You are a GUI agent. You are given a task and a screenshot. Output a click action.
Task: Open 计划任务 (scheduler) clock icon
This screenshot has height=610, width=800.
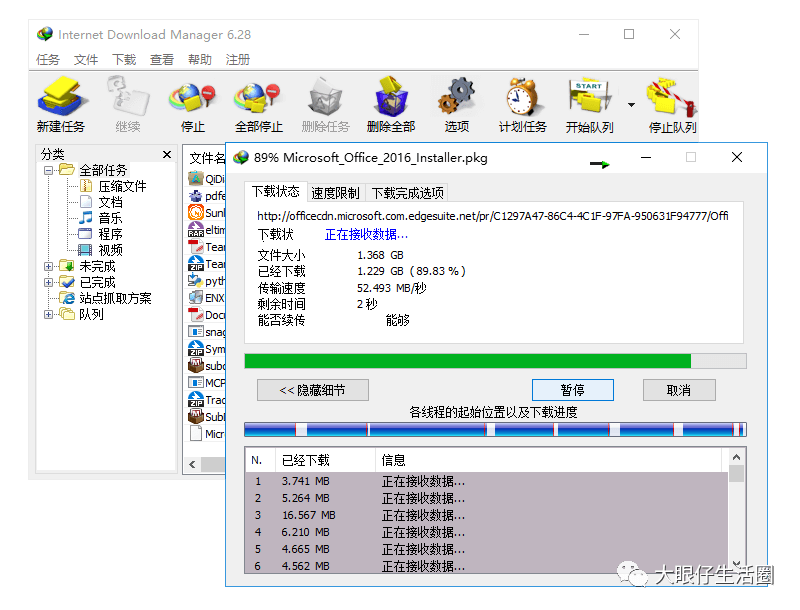pos(522,105)
